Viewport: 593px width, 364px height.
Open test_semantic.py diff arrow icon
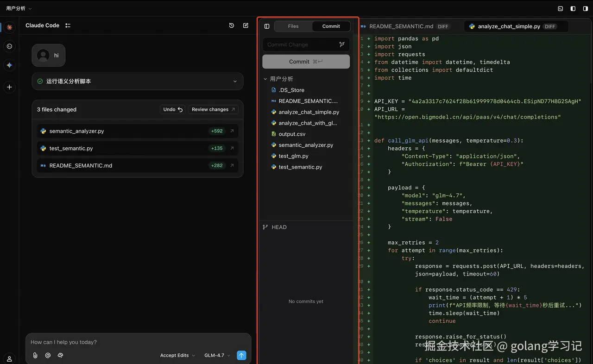click(x=232, y=148)
